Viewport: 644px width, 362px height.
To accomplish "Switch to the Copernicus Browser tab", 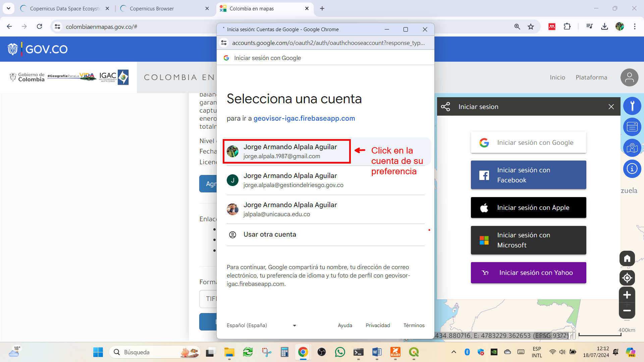I will click(164, 9).
